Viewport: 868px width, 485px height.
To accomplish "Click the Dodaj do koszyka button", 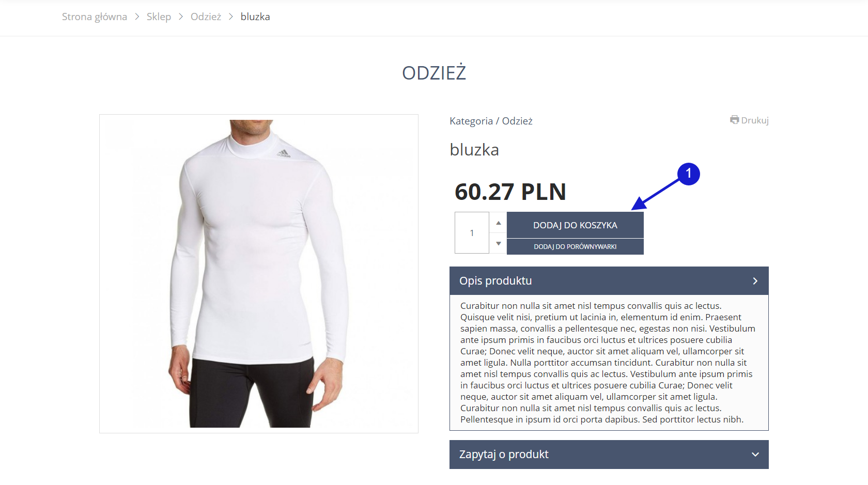I will tap(575, 225).
